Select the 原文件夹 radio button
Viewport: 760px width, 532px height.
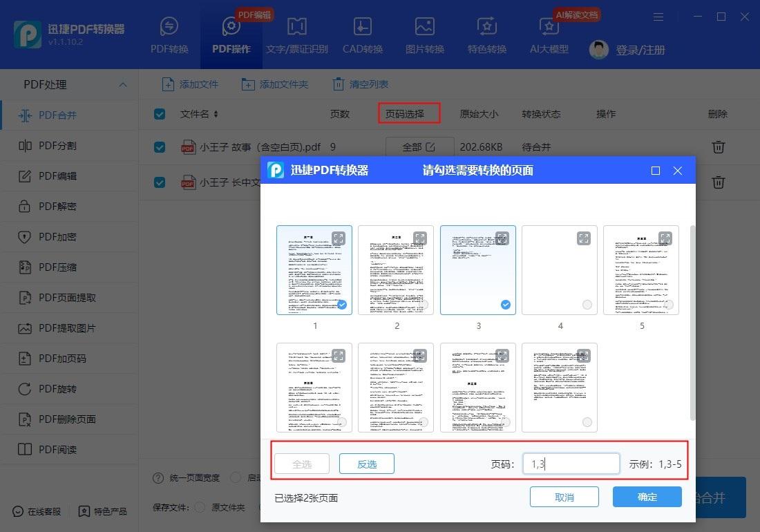199,507
